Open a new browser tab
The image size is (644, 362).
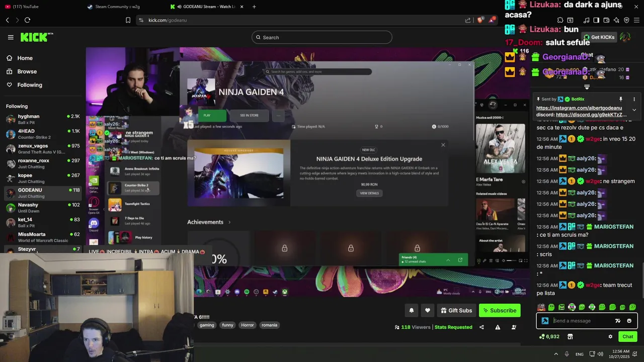point(254,7)
